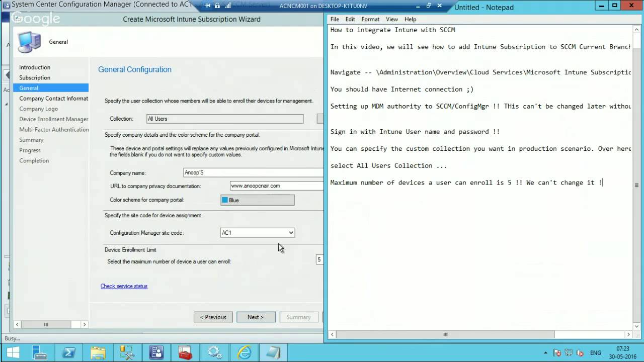
Task: Click the lock icon on the connection bar
Action: point(217,6)
